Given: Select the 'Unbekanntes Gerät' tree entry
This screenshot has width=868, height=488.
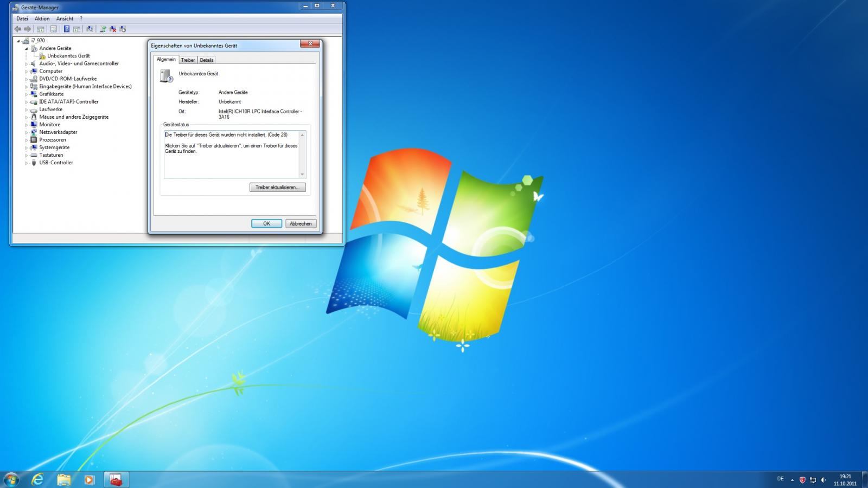Looking at the screenshot, I should [x=68, y=56].
